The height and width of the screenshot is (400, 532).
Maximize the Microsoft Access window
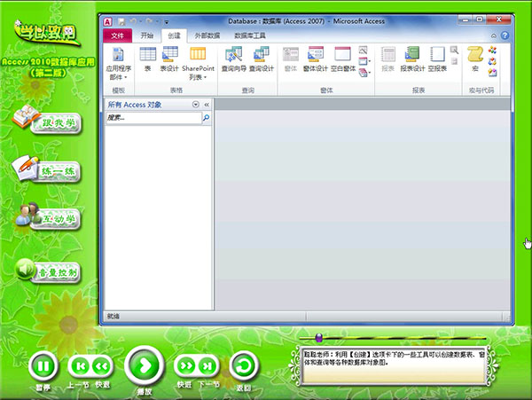(480, 20)
